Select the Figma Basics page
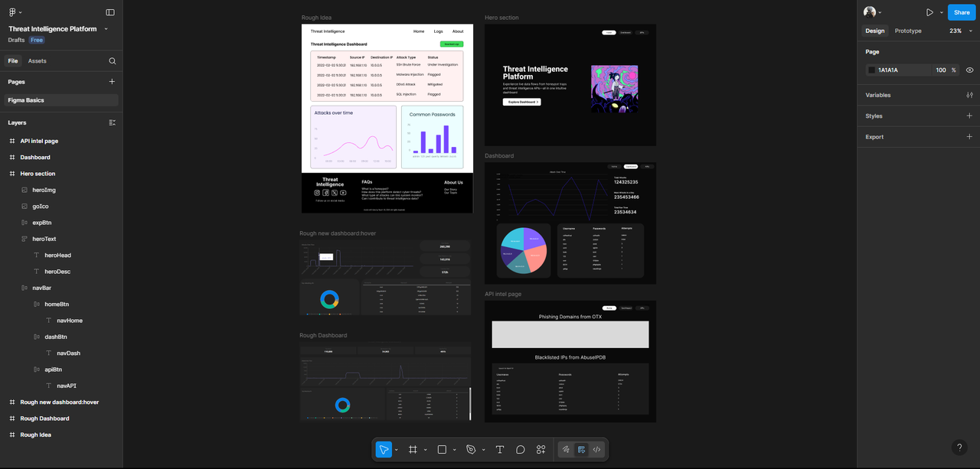 coord(61,100)
